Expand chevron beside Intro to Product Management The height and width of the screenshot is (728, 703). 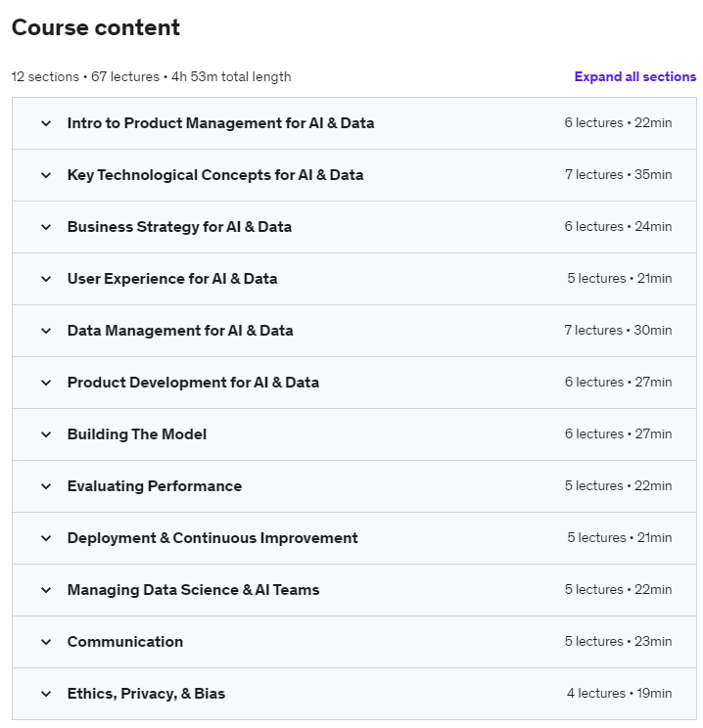pos(46,123)
